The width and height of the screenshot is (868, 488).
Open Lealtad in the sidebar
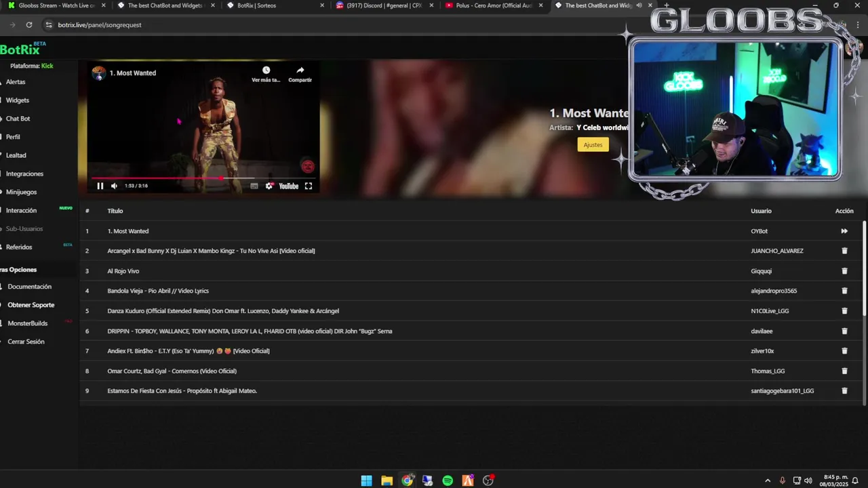[16, 155]
